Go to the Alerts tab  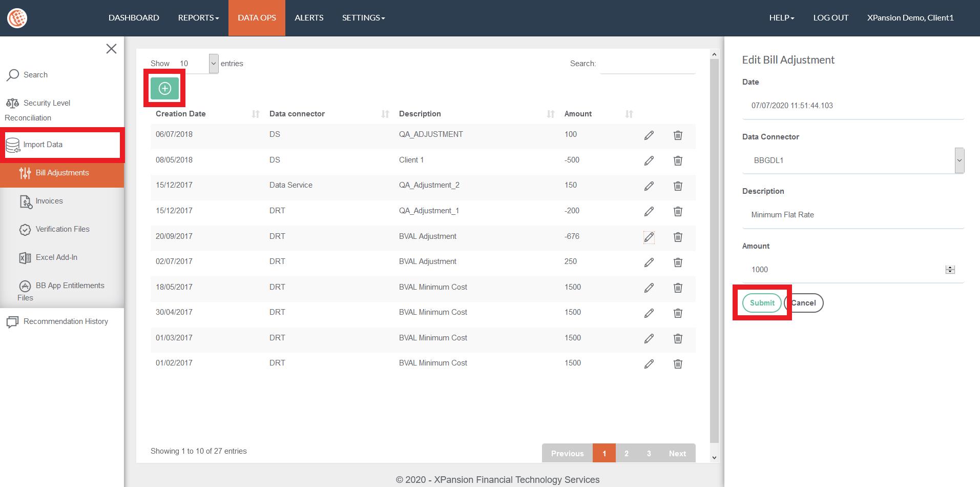pos(309,18)
